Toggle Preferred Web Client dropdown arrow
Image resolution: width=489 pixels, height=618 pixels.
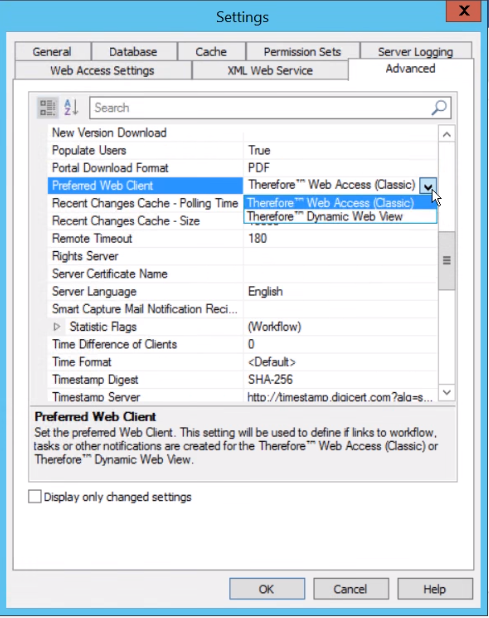428,185
